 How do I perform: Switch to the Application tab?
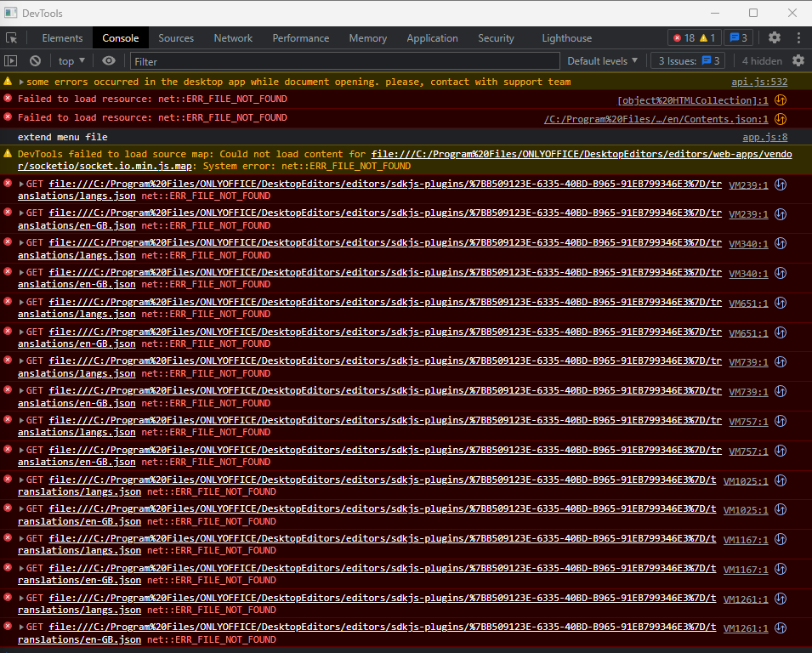[433, 38]
